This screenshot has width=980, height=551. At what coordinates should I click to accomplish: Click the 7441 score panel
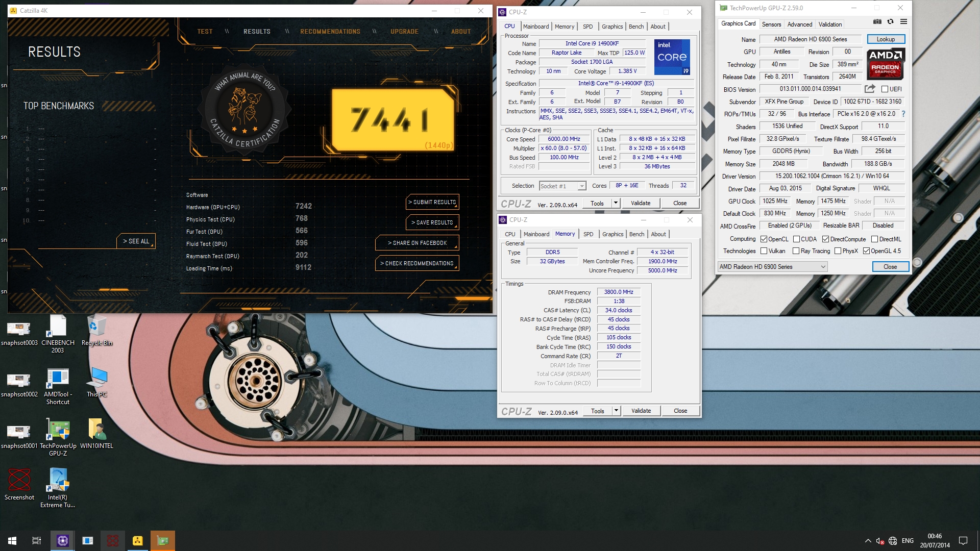tap(393, 119)
